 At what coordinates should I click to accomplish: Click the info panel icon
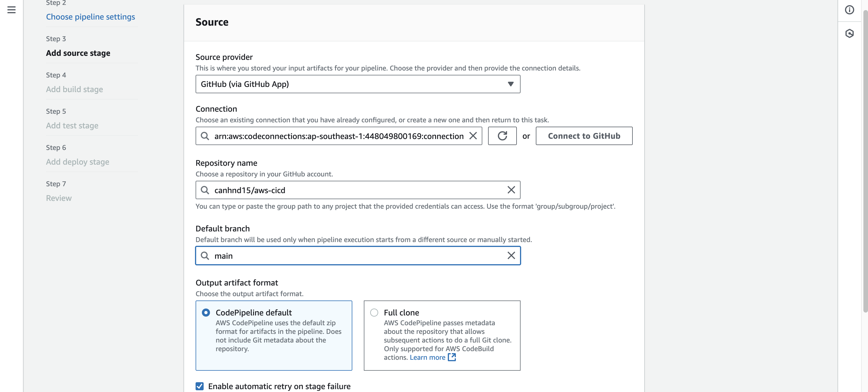(849, 10)
